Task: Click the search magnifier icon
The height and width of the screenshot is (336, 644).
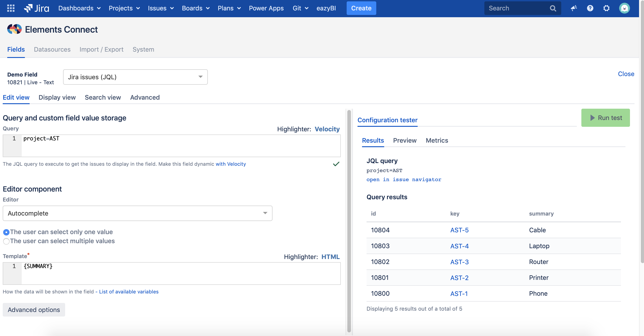Action: click(x=553, y=8)
